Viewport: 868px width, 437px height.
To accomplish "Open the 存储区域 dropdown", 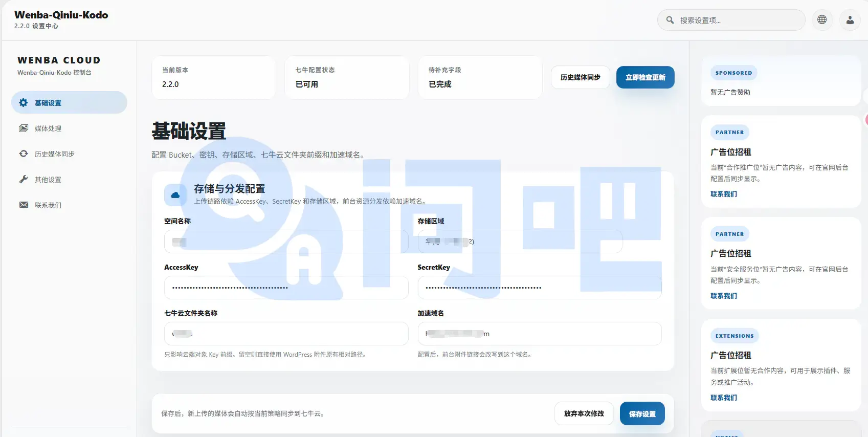I will coord(520,242).
